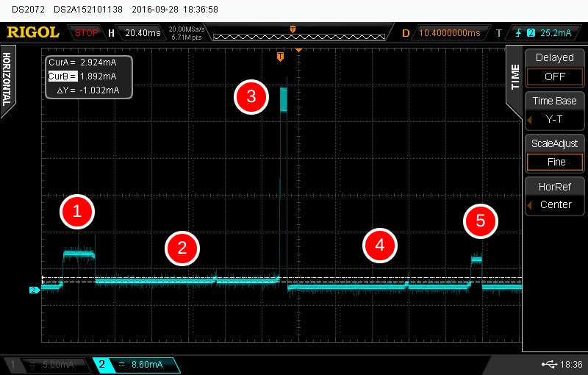The width and height of the screenshot is (588, 375).
Task: Toggle ScaleAdjust Fine setting
Action: (554, 162)
